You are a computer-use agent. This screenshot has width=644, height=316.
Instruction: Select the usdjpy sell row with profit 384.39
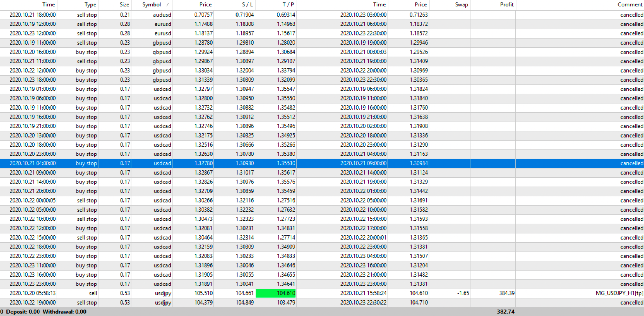pyautogui.click(x=163, y=293)
